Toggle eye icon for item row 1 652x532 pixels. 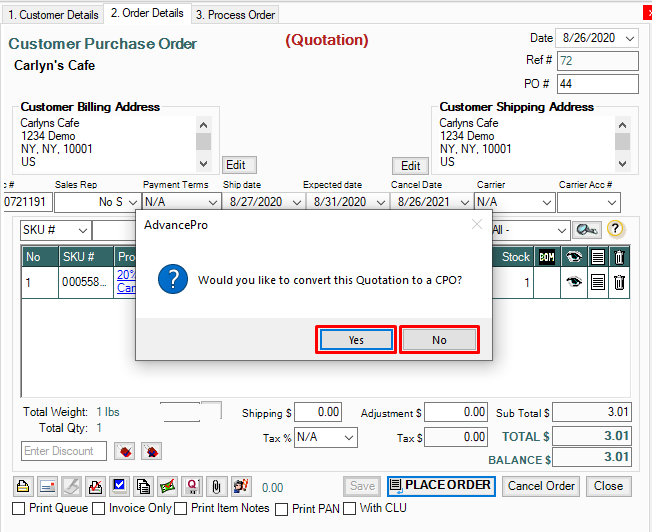pyautogui.click(x=574, y=283)
